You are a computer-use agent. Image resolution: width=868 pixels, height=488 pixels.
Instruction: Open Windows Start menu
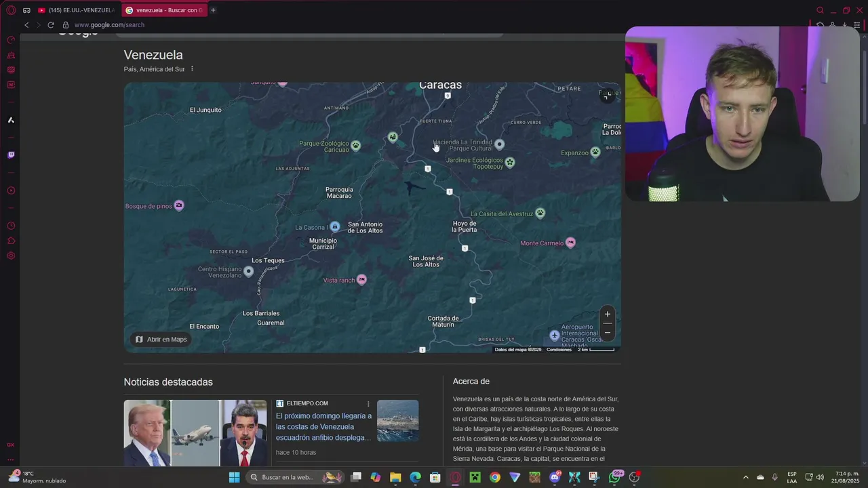point(234,477)
